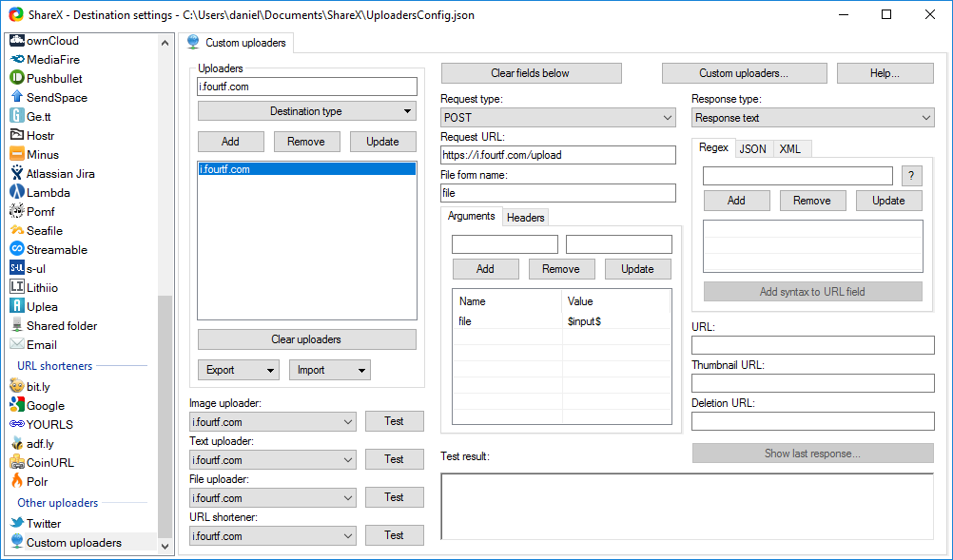Click the Lithiio icon
Screen dimensions: 953x560
[17, 287]
